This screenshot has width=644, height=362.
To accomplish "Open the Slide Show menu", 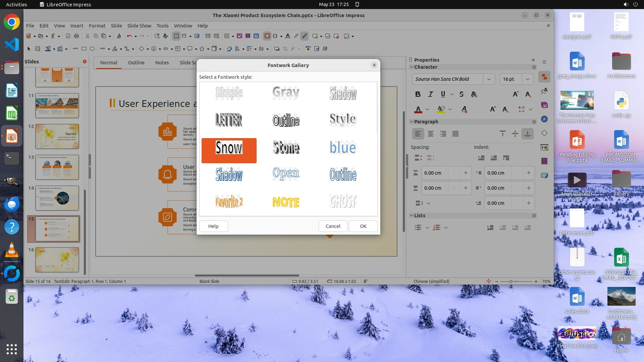I will click(x=139, y=25).
